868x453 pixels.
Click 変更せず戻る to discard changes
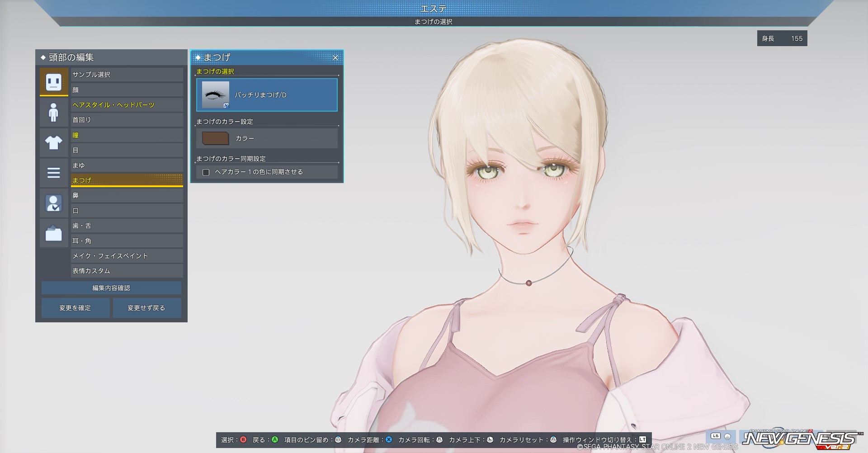point(147,308)
